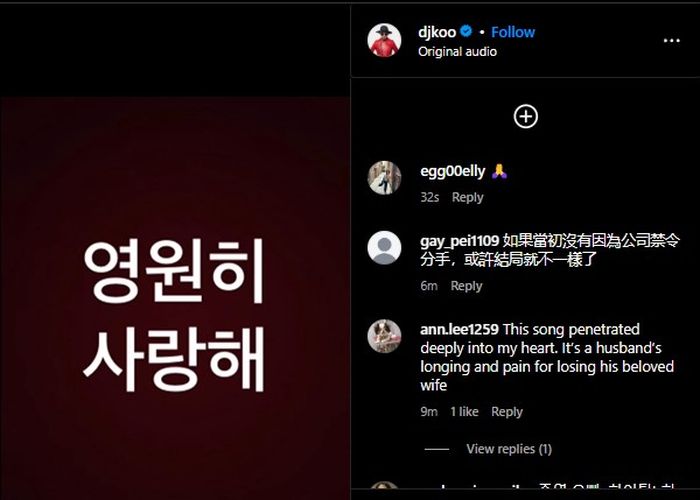The width and height of the screenshot is (700, 500).
Task: Open egg00elly's profile avatar
Action: [x=384, y=178]
